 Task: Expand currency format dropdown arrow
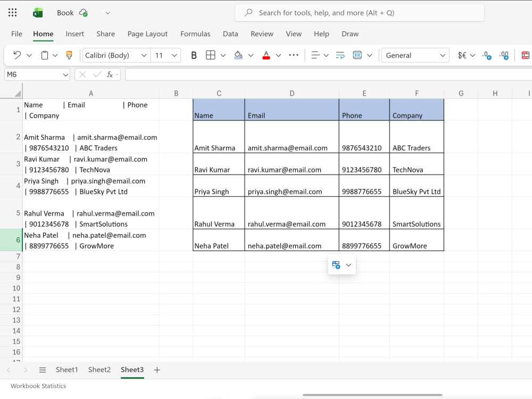pyautogui.click(x=472, y=55)
